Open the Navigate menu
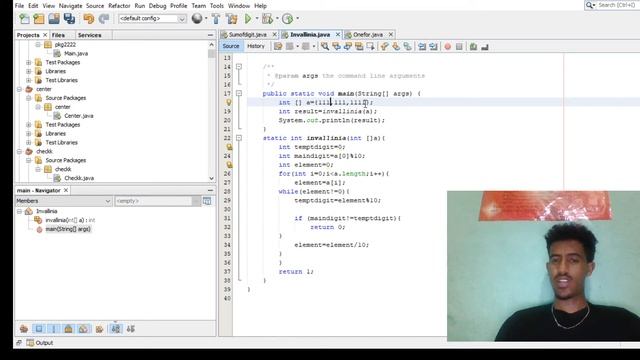This screenshot has height=360, width=640. 70,6
